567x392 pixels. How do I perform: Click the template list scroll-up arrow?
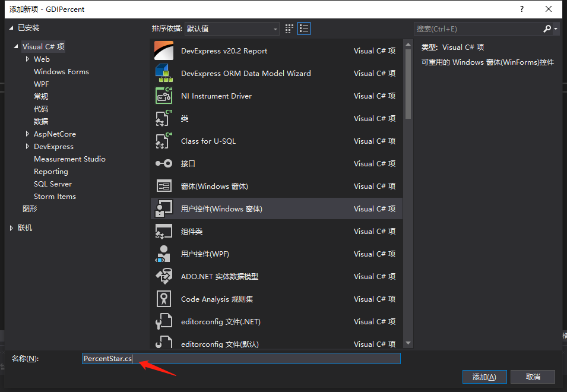coord(408,45)
